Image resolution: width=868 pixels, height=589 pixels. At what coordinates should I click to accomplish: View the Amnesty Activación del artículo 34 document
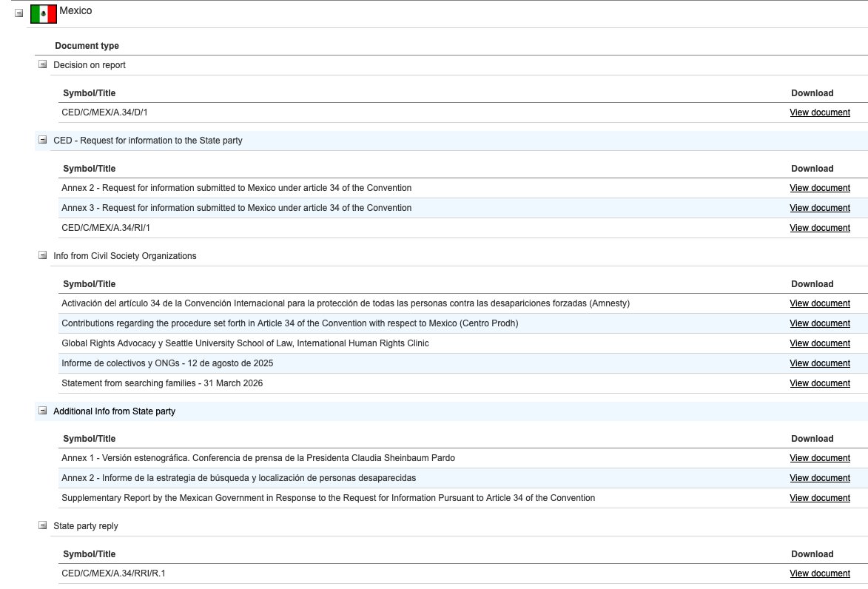pyautogui.click(x=820, y=303)
